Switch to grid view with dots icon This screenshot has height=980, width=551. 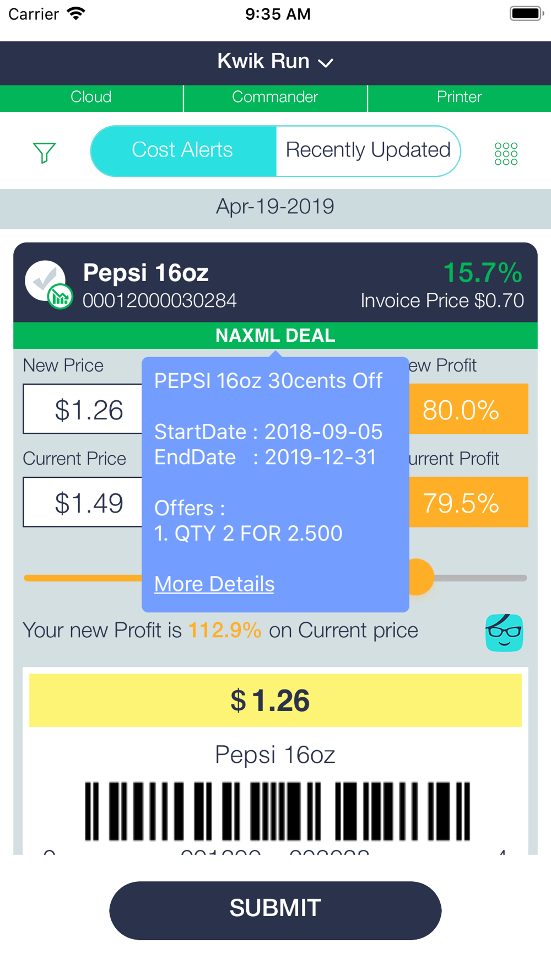506,154
